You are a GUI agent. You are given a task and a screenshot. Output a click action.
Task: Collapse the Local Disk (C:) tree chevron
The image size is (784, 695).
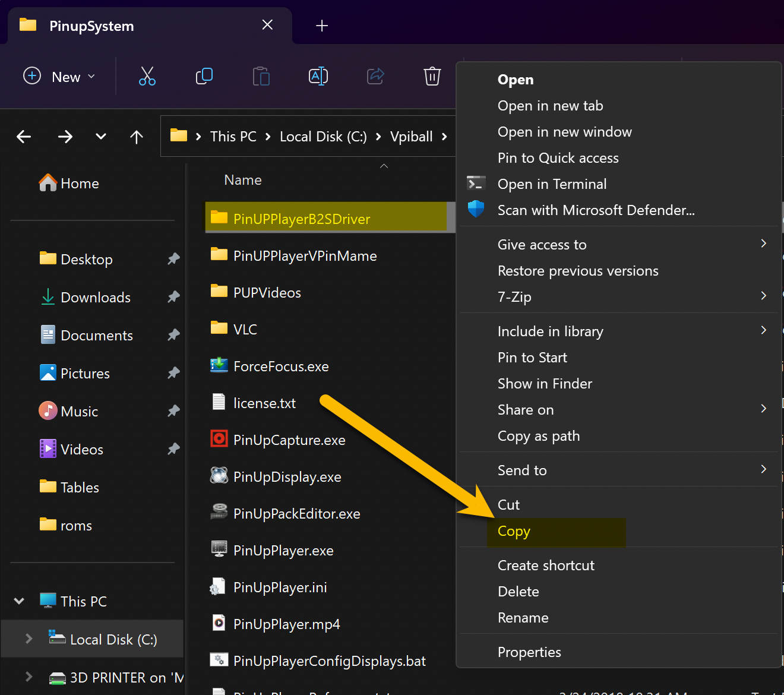click(28, 639)
